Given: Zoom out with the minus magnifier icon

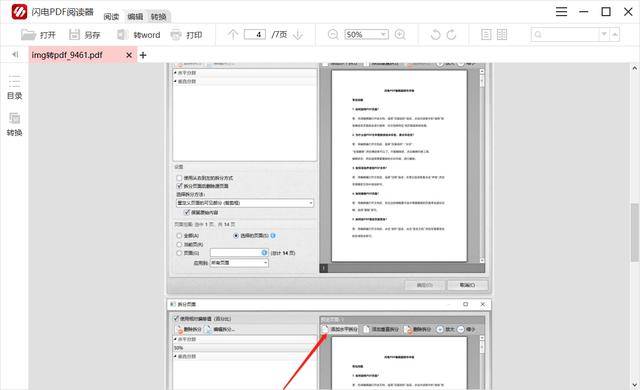Looking at the screenshot, I should 333,35.
